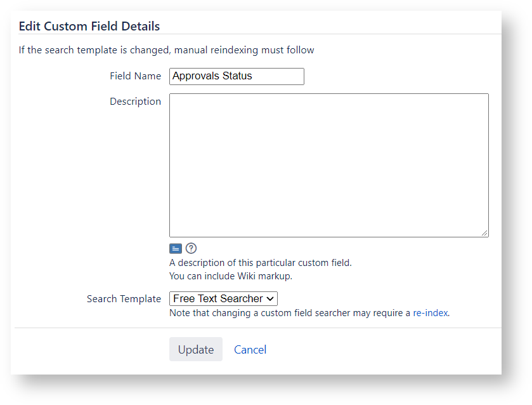
Task: Cancel editing the custom field
Action: pos(250,350)
